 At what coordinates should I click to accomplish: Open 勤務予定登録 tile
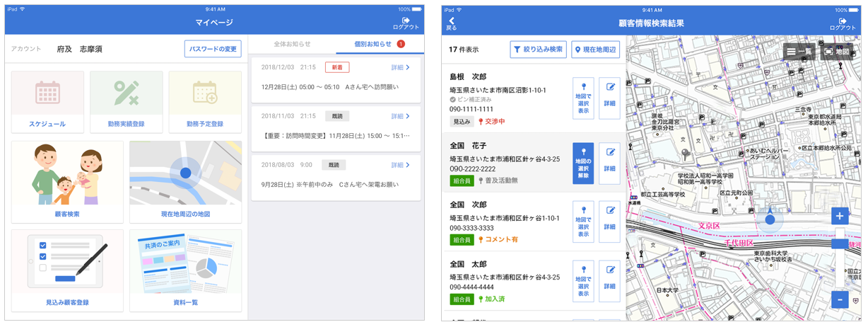pyautogui.click(x=205, y=102)
